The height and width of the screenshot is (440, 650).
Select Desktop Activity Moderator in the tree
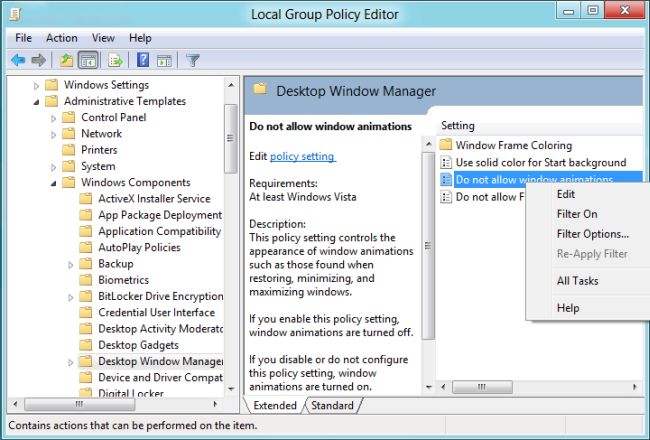point(160,328)
